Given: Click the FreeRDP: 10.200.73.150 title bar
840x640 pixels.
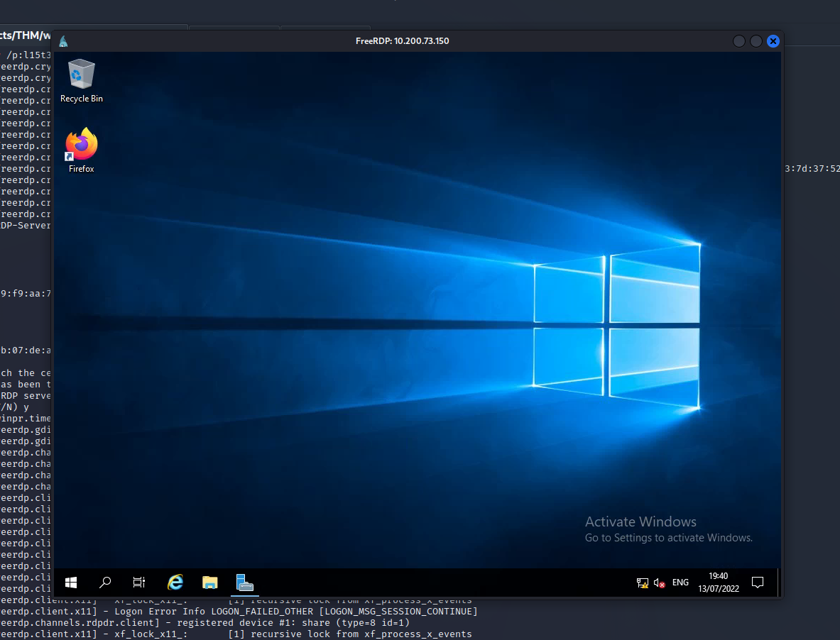Looking at the screenshot, I should pos(403,41).
